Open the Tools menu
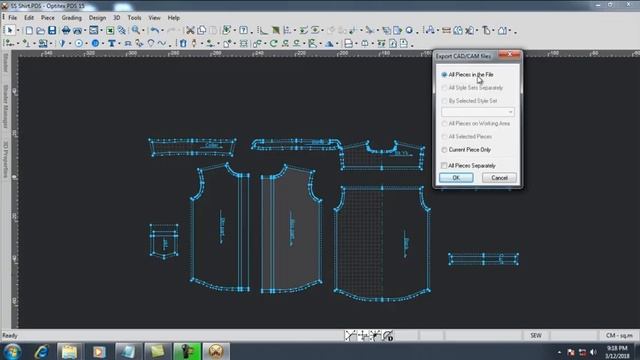Image resolution: width=640 pixels, height=360 pixels. [134, 18]
